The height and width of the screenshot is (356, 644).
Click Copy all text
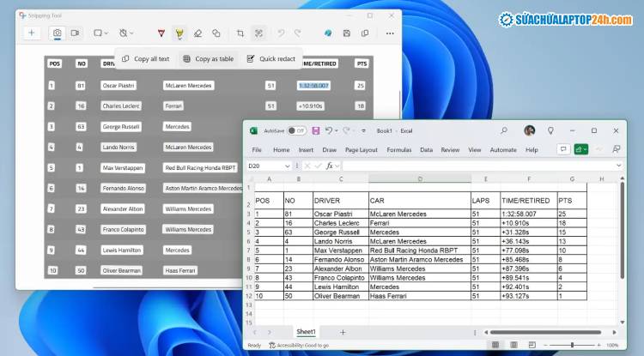pos(146,59)
